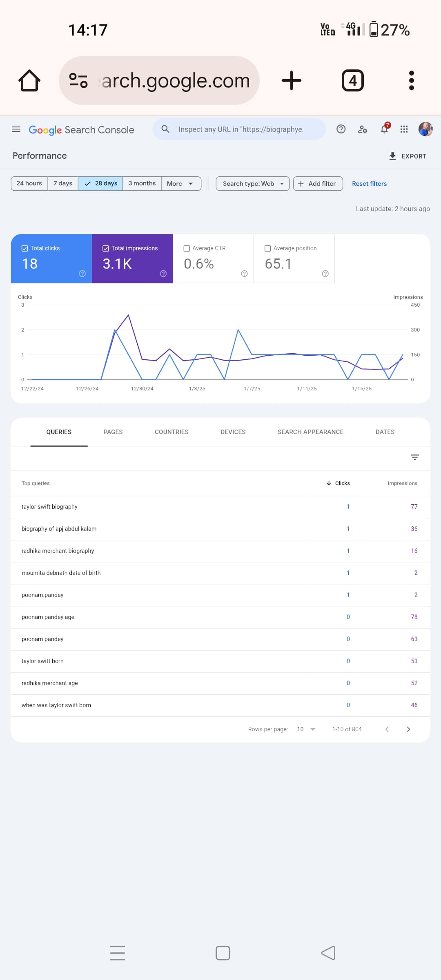Go to next page of queries

[x=408, y=729]
